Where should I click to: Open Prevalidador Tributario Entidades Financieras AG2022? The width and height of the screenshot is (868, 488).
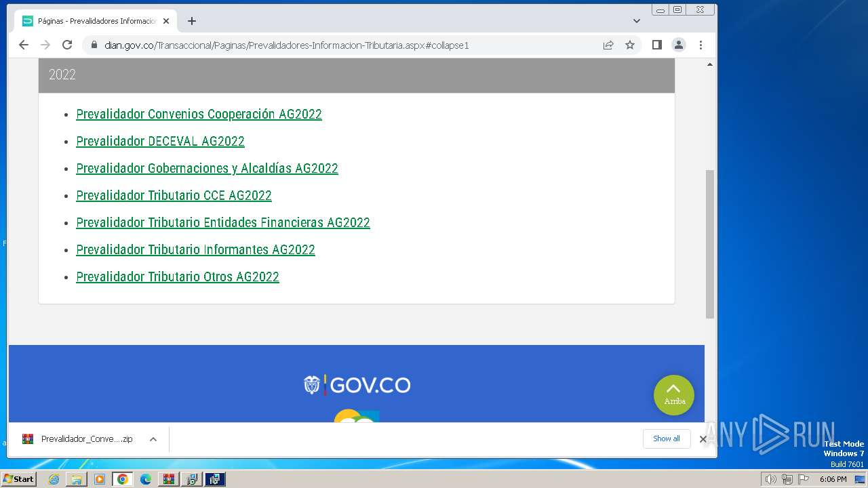coord(223,222)
